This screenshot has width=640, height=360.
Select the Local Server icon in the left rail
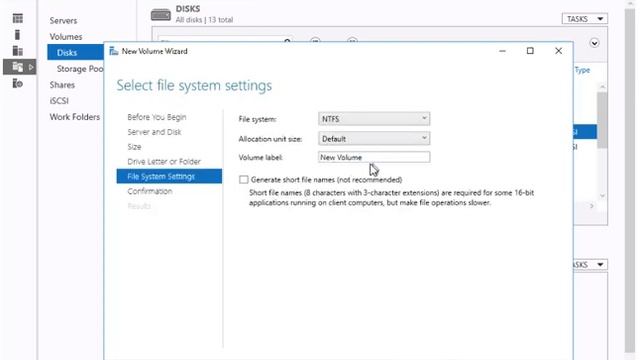(x=18, y=35)
